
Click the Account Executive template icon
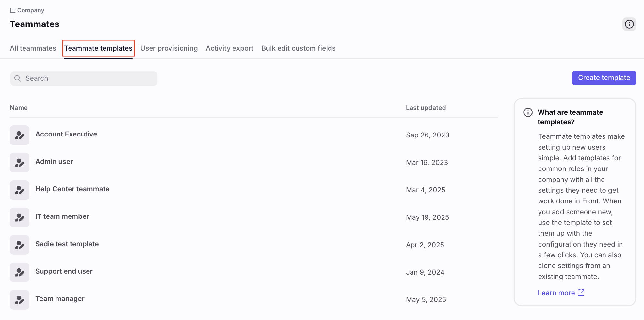[20, 135]
